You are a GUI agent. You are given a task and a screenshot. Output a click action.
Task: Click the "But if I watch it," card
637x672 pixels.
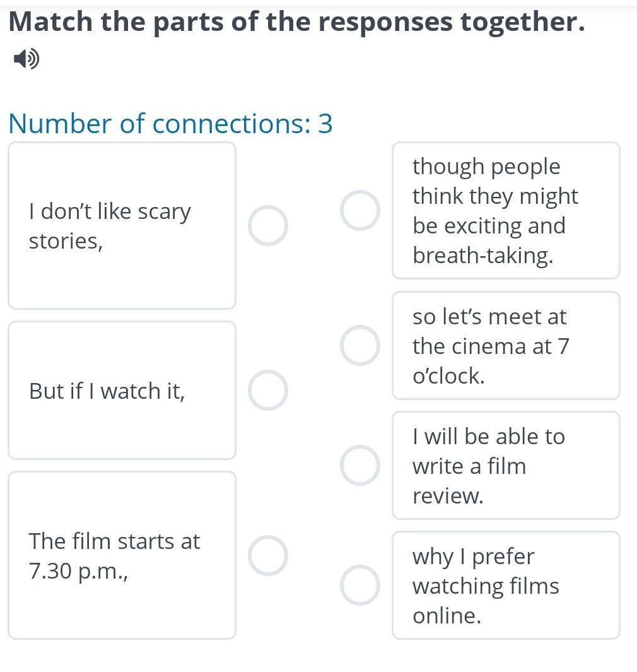tap(122, 391)
